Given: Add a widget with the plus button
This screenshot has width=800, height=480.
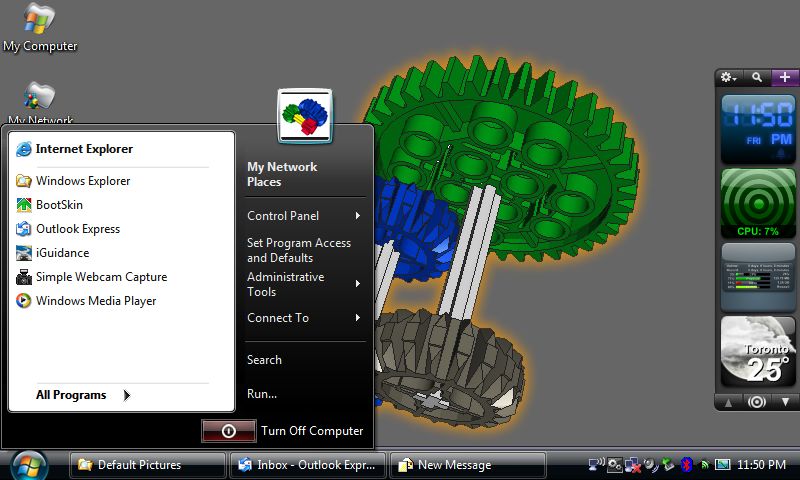Looking at the screenshot, I should tap(785, 78).
